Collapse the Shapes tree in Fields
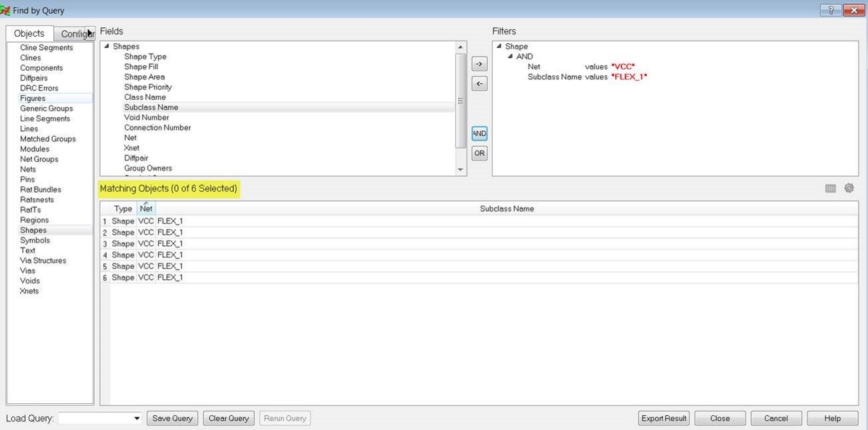Viewport: 868px width, 430px height. coord(106,47)
